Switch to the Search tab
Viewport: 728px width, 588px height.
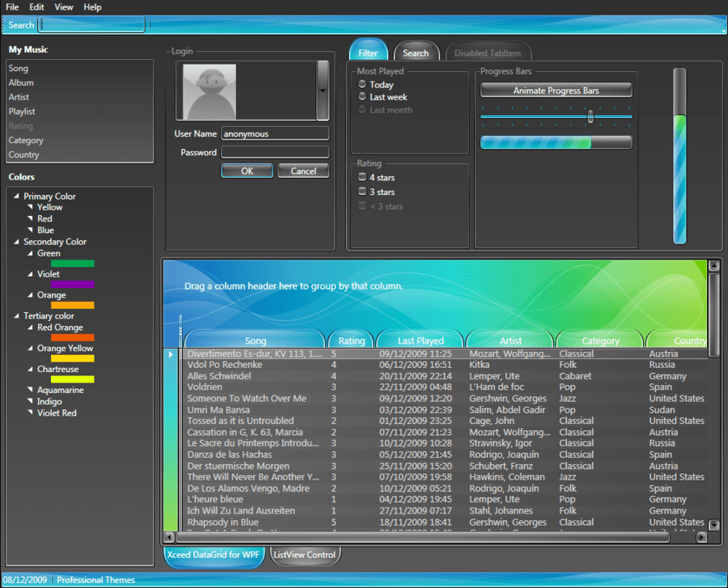416,52
